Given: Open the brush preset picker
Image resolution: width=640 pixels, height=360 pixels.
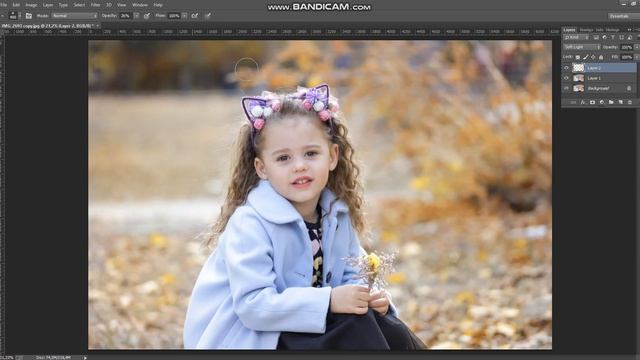Looking at the screenshot, I should click(x=15, y=16).
